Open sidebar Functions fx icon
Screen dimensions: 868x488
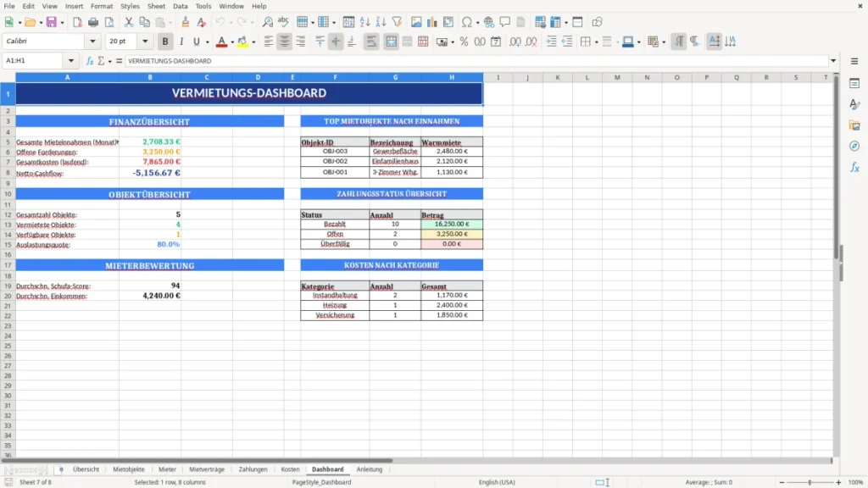[854, 168]
